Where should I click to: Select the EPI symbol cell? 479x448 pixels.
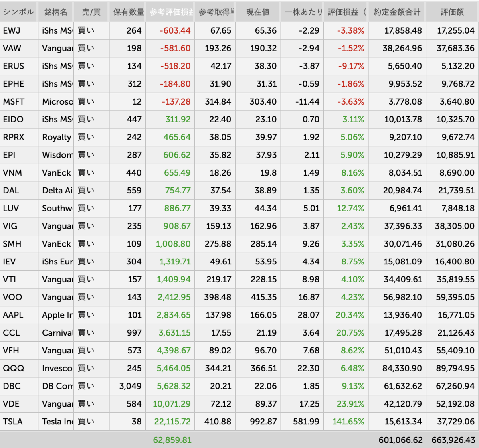(19, 155)
